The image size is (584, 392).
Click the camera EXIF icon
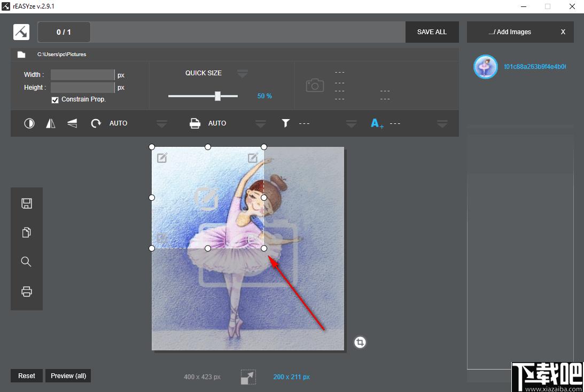point(315,85)
